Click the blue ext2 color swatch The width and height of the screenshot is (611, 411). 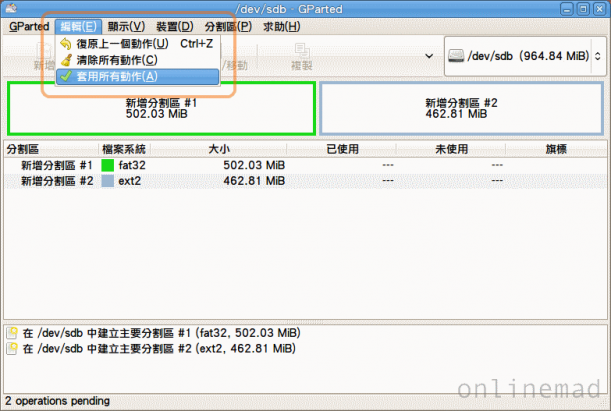(x=108, y=181)
